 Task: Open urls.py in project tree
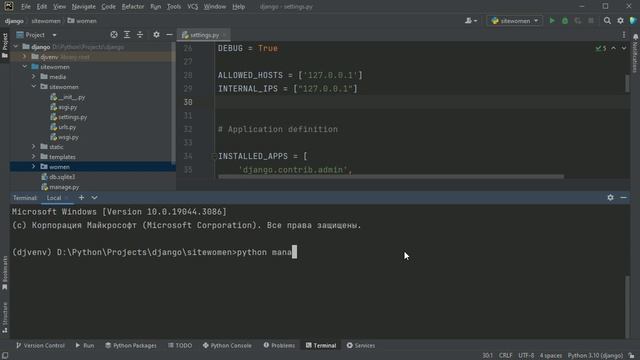tap(63, 127)
